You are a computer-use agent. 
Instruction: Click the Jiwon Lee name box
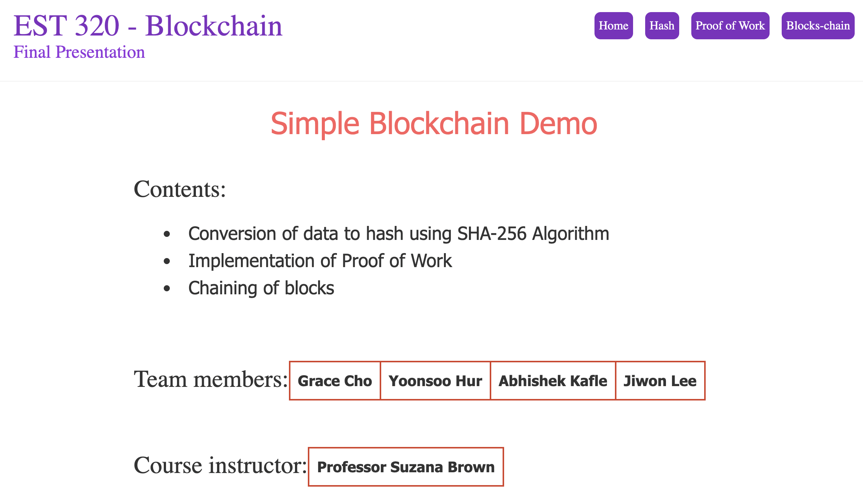[660, 381]
